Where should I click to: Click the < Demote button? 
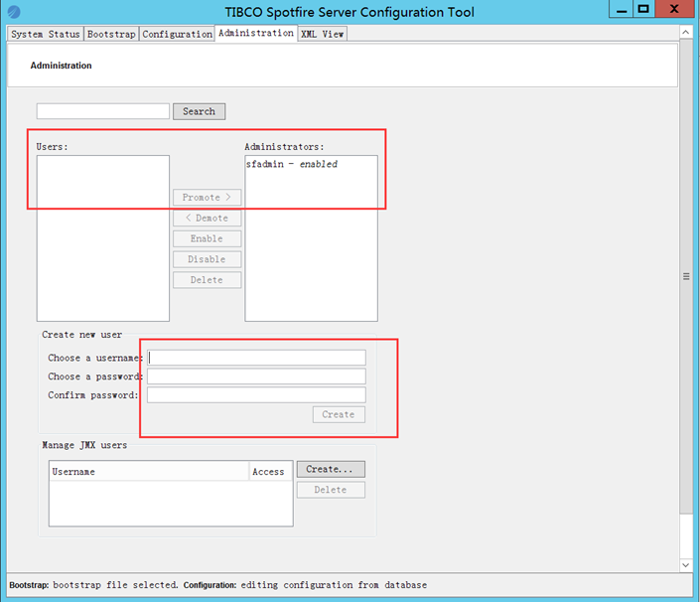208,218
